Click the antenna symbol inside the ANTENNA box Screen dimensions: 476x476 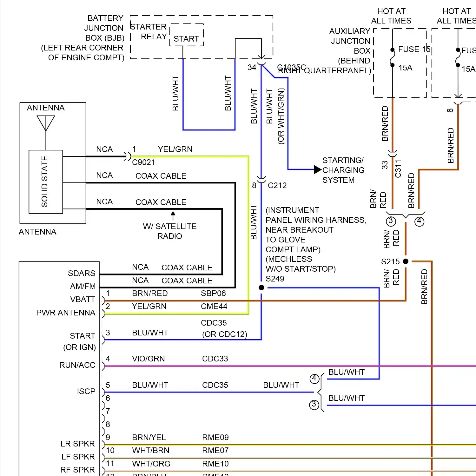click(x=46, y=124)
